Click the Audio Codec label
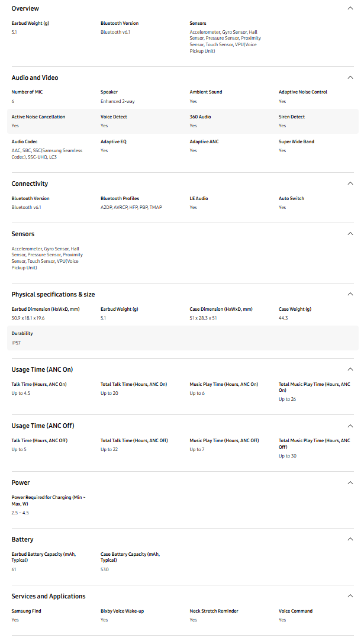The image size is (364, 644). tap(25, 141)
